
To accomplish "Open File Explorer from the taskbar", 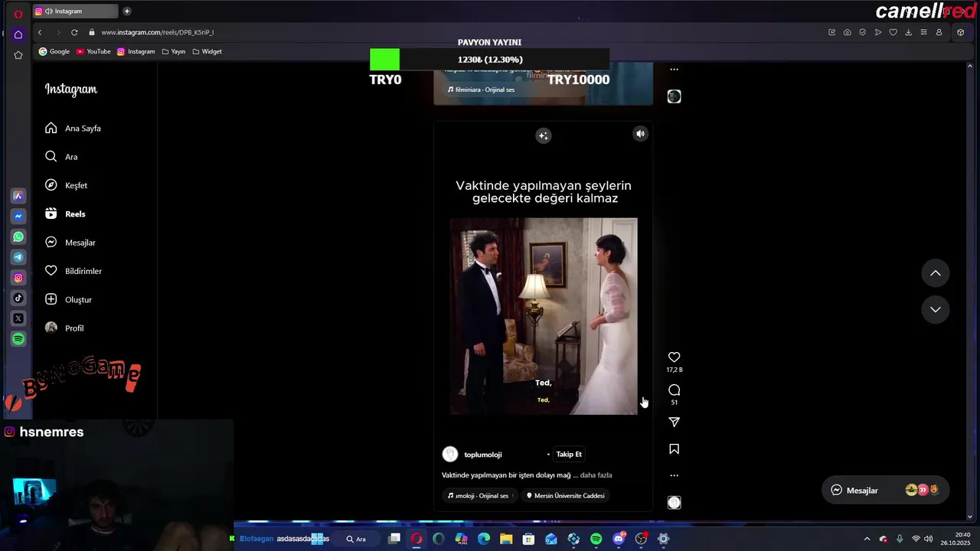I will (506, 539).
